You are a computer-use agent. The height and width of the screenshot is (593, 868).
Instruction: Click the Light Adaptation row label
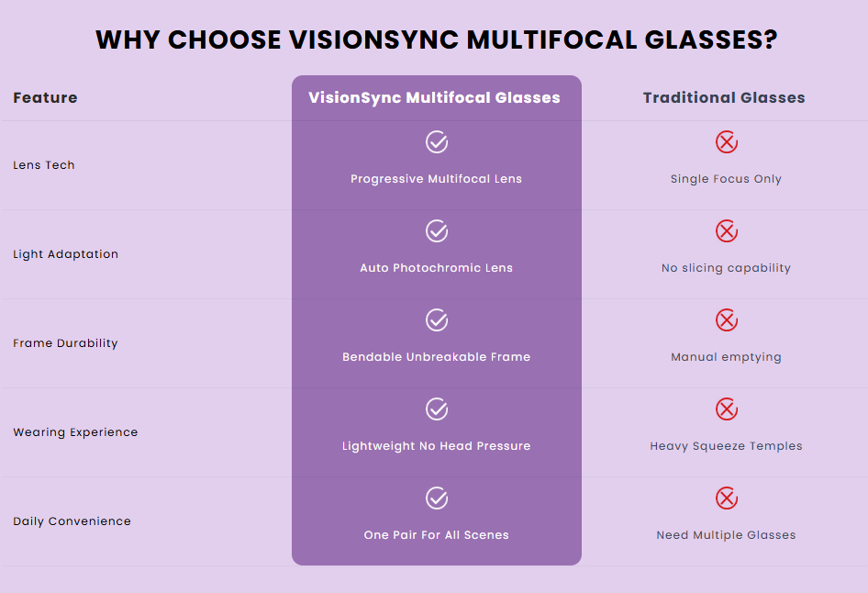pyautogui.click(x=66, y=254)
